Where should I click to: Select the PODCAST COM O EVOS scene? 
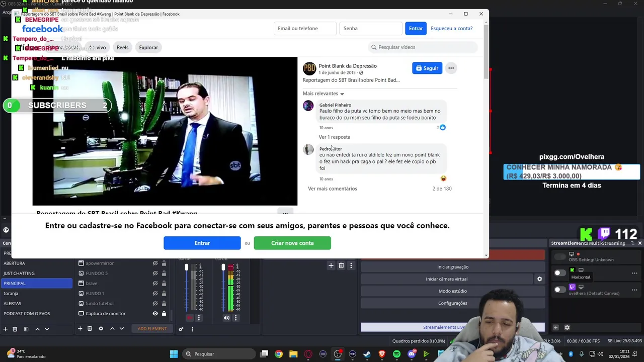(36, 314)
